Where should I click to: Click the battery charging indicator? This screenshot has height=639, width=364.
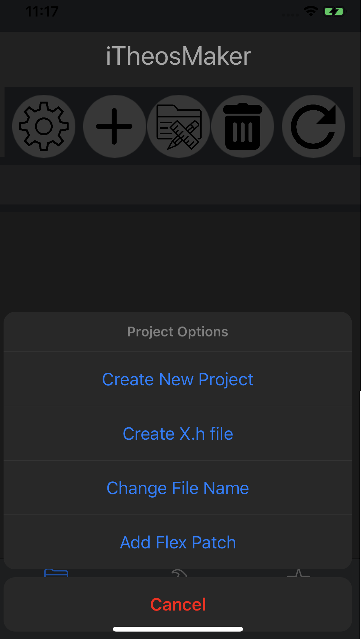[334, 12]
